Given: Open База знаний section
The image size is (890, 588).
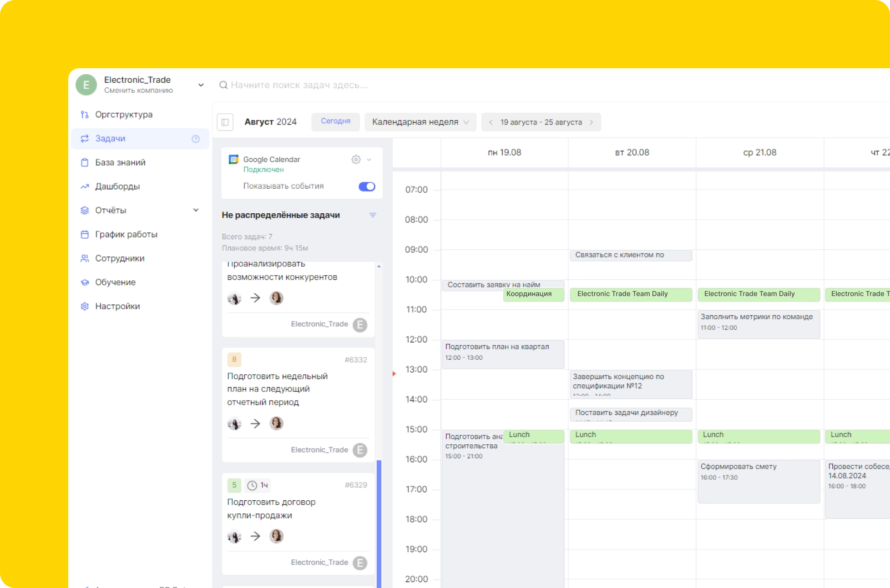Looking at the screenshot, I should (140, 162).
